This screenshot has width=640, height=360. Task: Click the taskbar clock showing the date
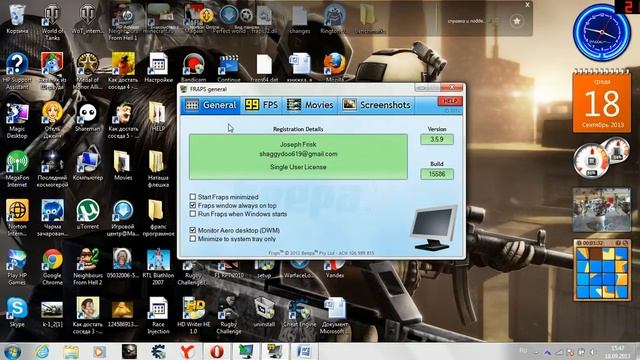(x=618, y=352)
